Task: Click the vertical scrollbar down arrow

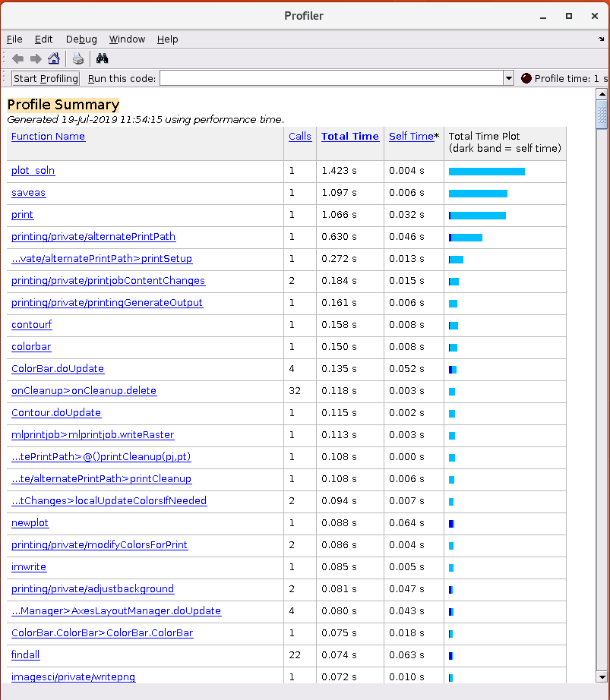Action: (602, 676)
